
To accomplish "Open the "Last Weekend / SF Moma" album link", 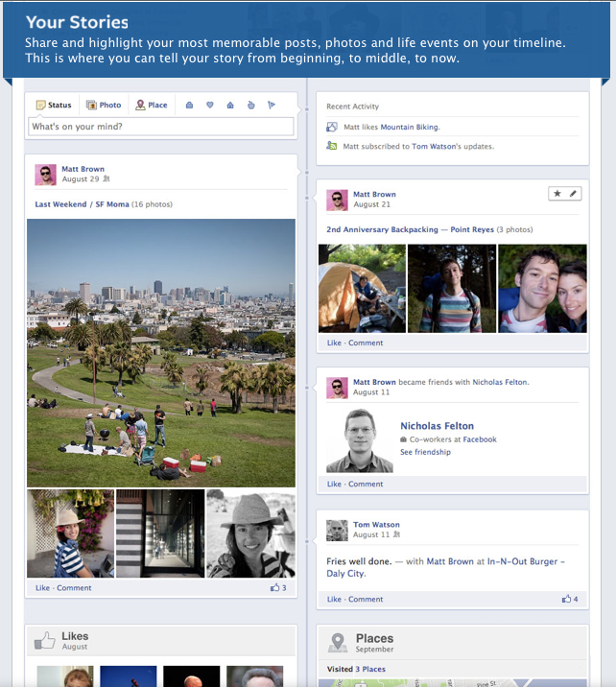I will [x=81, y=204].
